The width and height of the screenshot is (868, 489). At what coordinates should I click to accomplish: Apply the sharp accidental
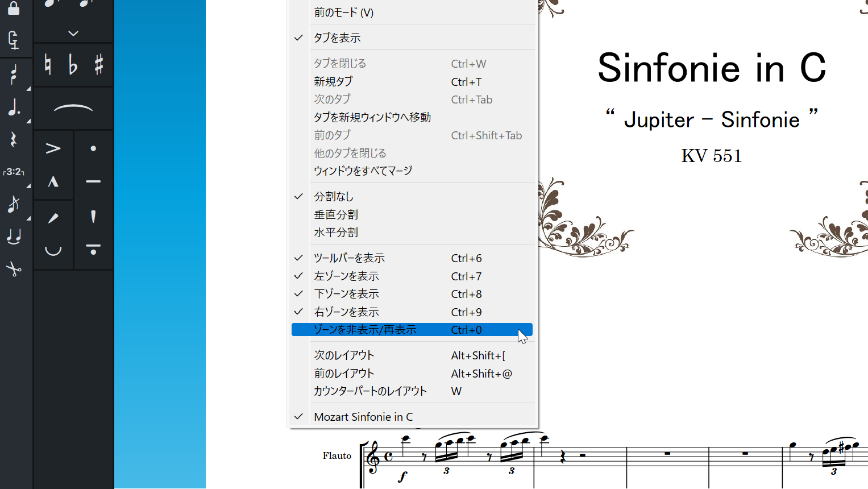tap(99, 64)
